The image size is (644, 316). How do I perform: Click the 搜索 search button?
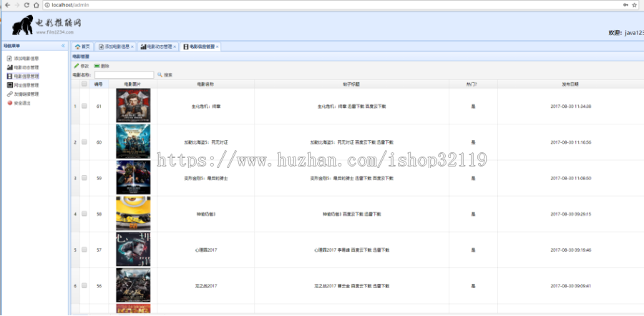pyautogui.click(x=165, y=75)
